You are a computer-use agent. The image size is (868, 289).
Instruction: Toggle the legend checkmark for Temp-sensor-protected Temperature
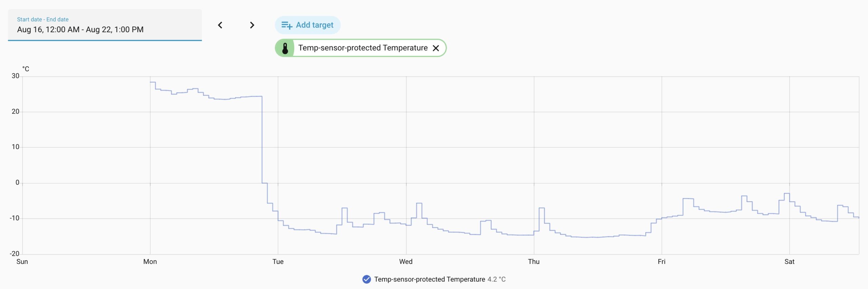click(367, 279)
